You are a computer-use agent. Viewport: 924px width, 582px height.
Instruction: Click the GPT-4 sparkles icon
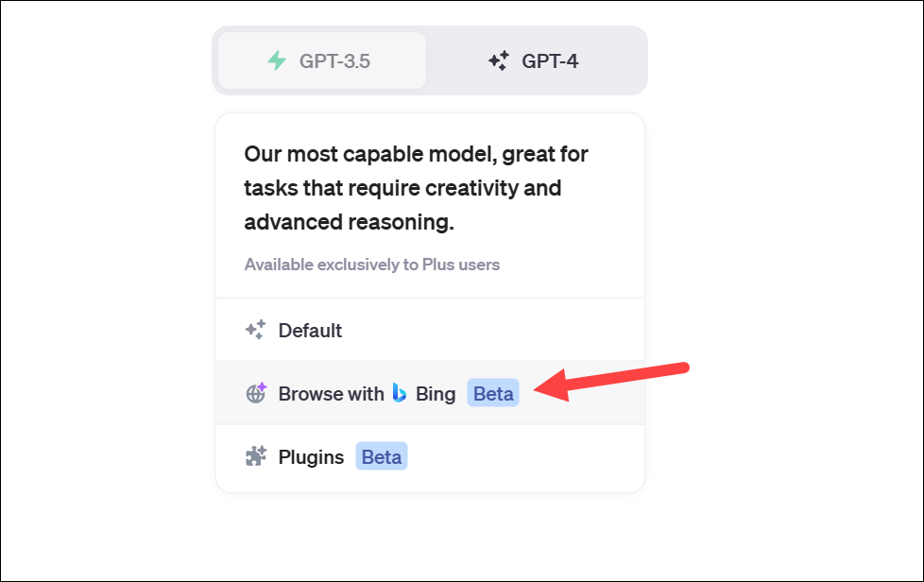click(499, 60)
